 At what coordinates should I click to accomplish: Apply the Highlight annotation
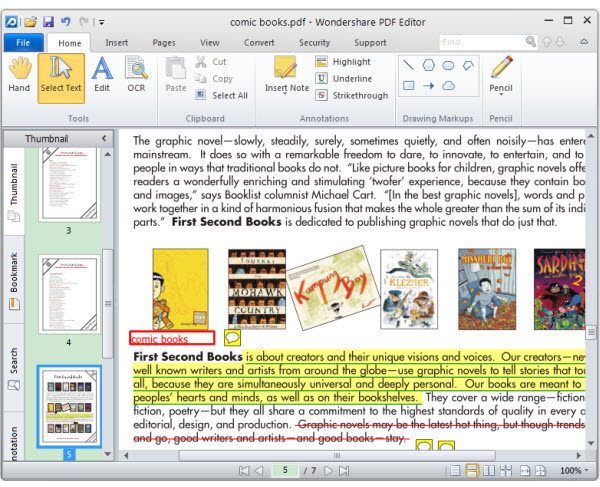coord(343,62)
